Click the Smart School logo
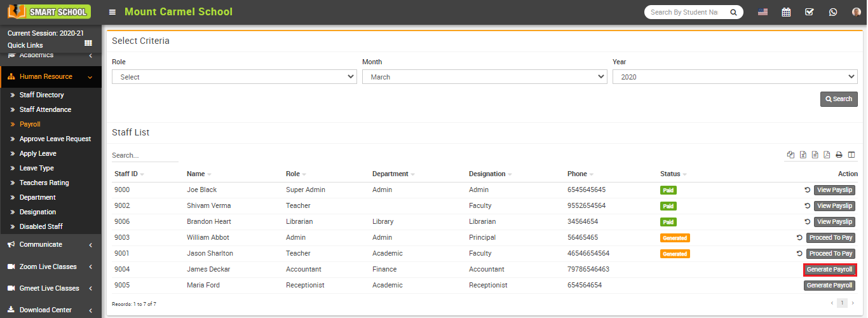This screenshot has height=318, width=868. [x=48, y=11]
